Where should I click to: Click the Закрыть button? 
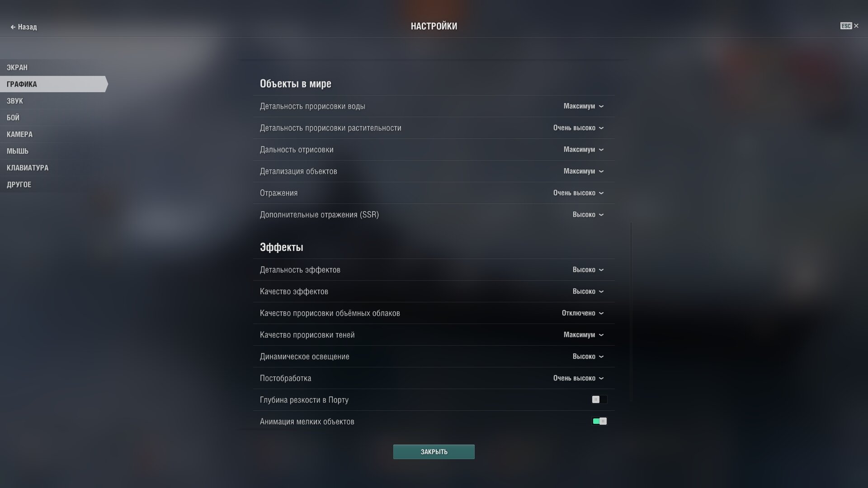click(434, 452)
